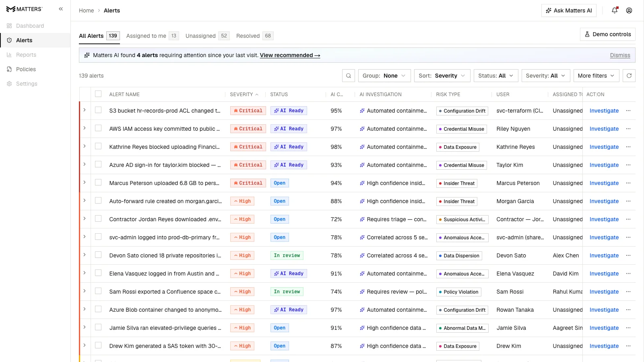Click View recommended link
This screenshot has width=644, height=362.
(290, 55)
